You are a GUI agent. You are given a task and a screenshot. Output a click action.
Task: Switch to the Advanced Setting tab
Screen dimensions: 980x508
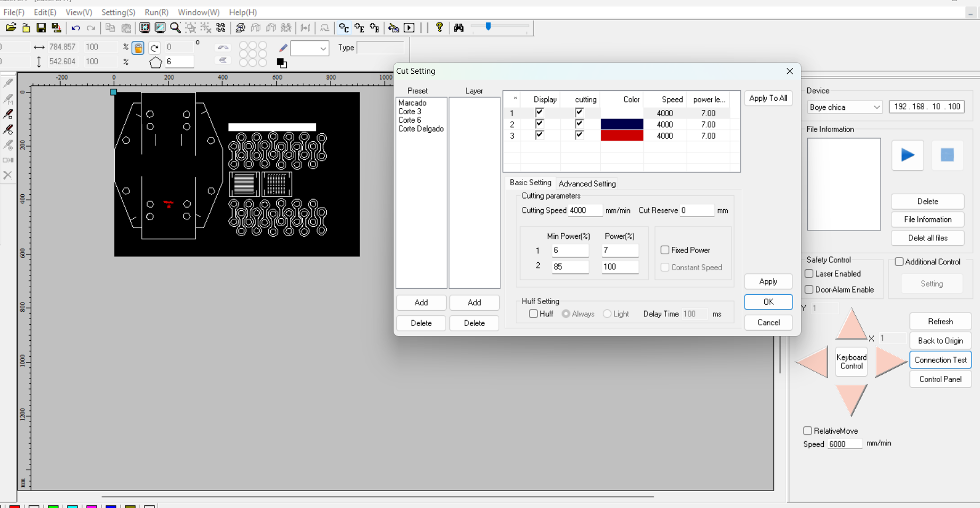tap(587, 184)
